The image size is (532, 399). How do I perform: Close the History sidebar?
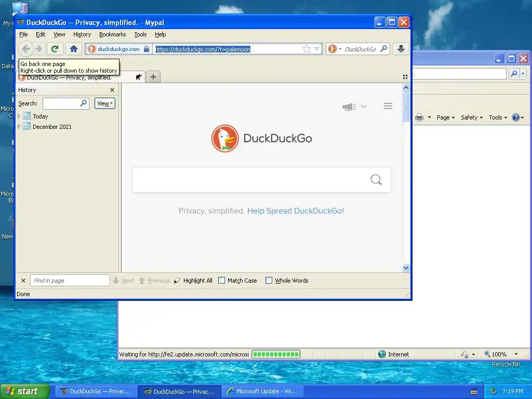(x=112, y=90)
